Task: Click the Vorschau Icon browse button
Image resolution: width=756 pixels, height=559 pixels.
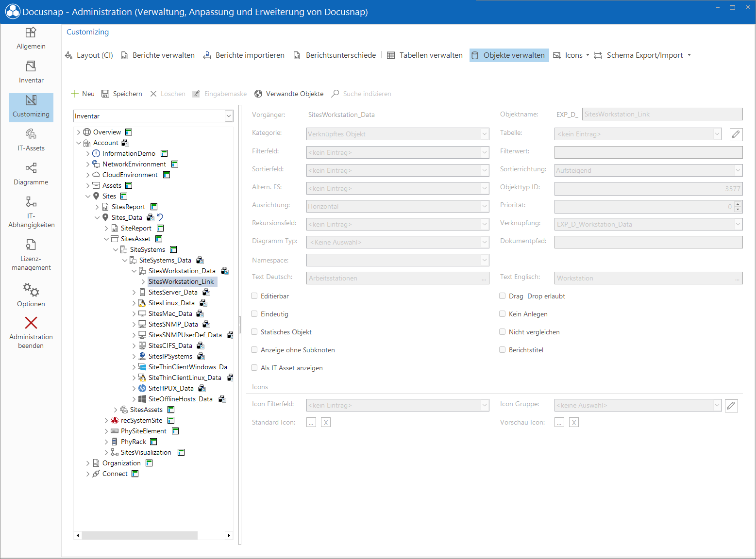Action: point(559,423)
